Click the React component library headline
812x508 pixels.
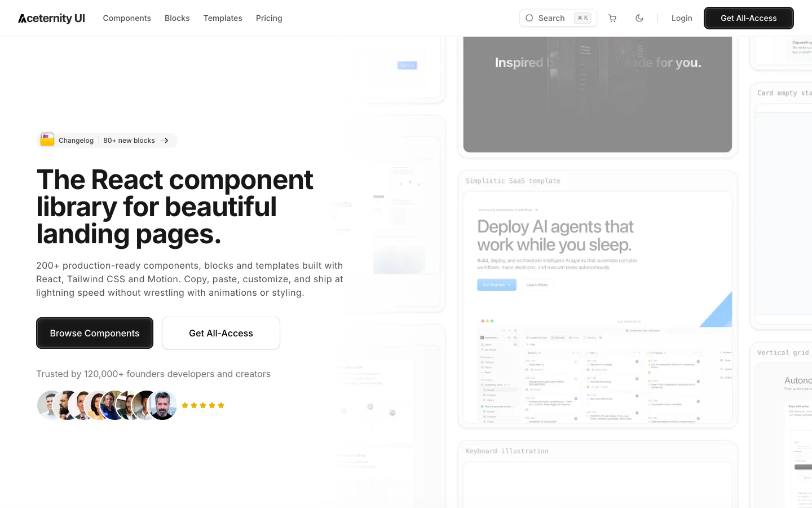coord(175,207)
